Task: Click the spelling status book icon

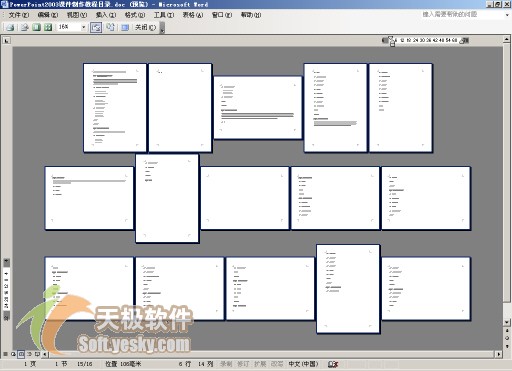Action: (x=332, y=364)
